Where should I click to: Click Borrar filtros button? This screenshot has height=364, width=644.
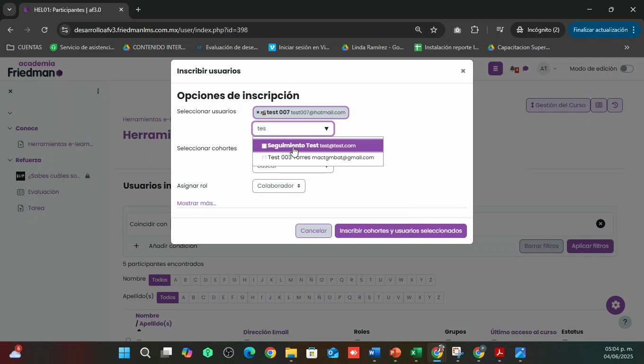541,246
